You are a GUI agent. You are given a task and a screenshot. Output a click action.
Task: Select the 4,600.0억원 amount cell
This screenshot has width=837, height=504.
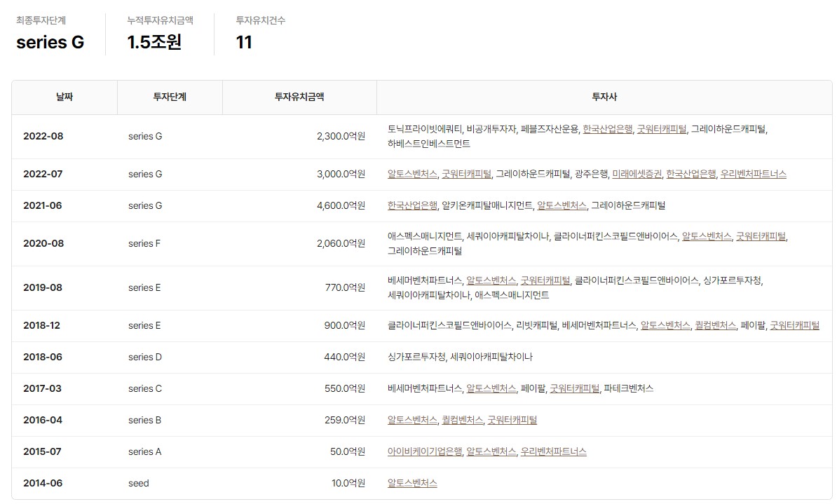341,205
